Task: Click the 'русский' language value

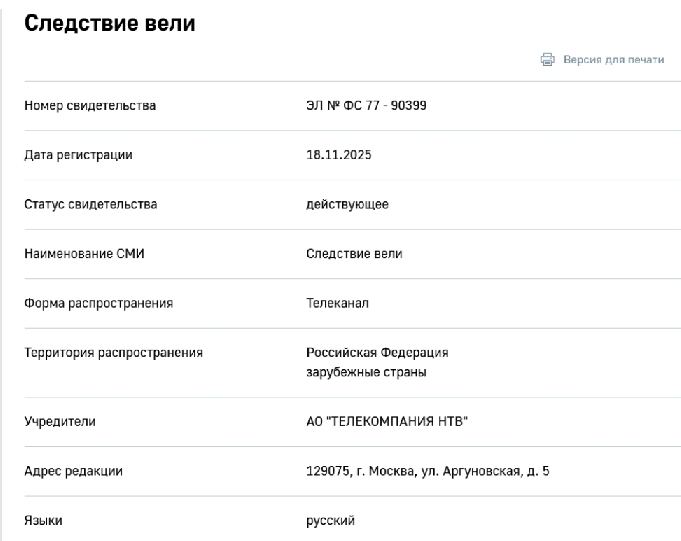Action: coord(331,521)
